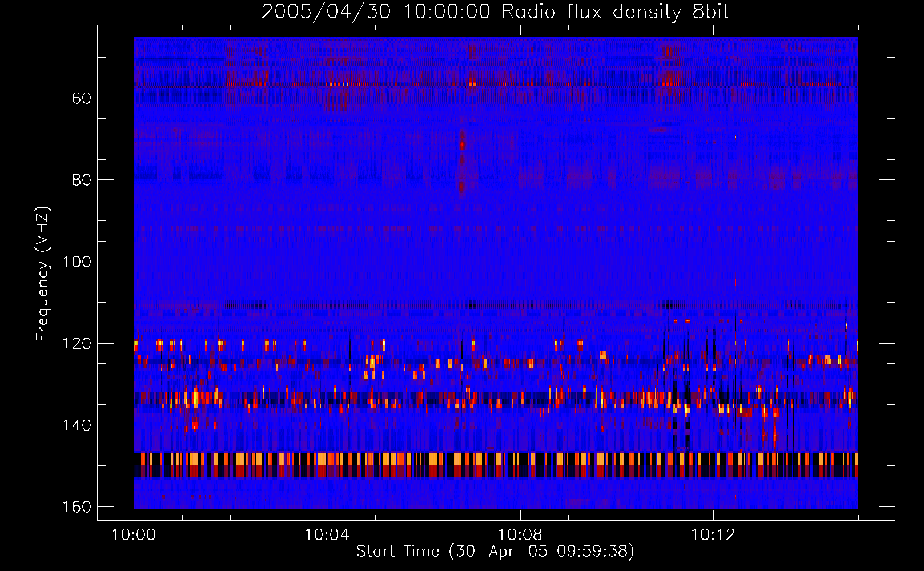Click the '140' frequency tick label
This screenshot has height=571, width=924.
click(77, 425)
